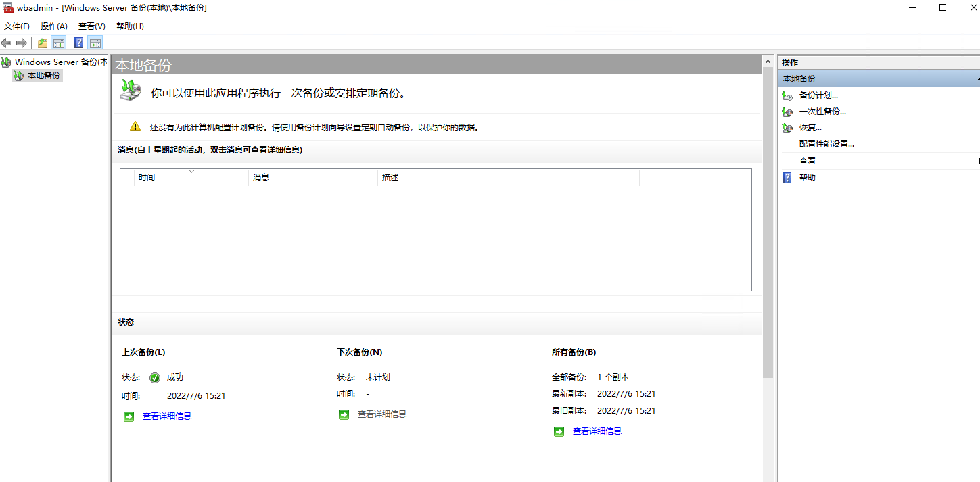Viewport: 980px width, 482px height.
Task: Click the 一次性备份 icon in actions pane
Action: [787, 112]
